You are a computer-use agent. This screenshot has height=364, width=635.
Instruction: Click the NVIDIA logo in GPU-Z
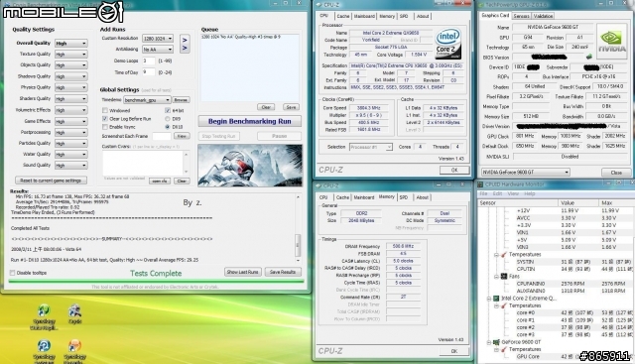[x=612, y=42]
